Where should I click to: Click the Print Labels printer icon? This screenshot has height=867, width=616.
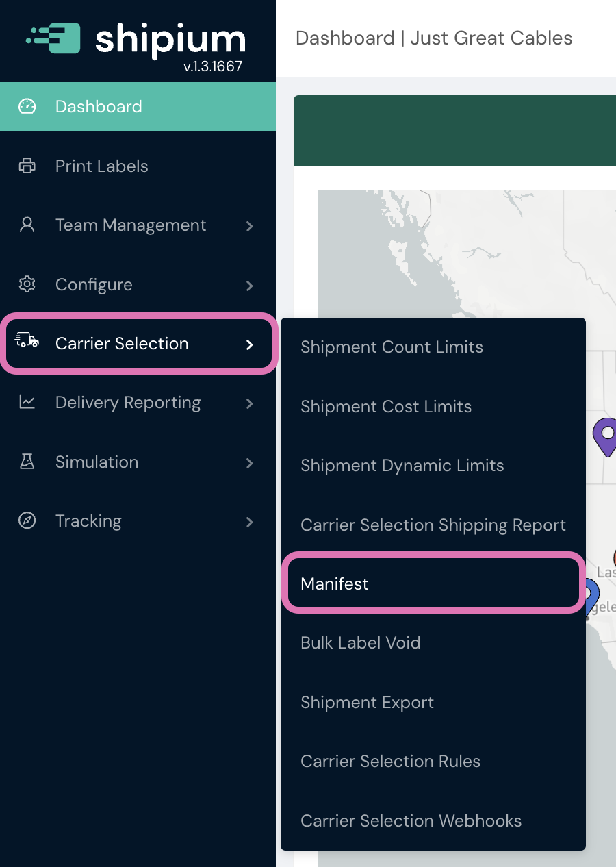27,166
